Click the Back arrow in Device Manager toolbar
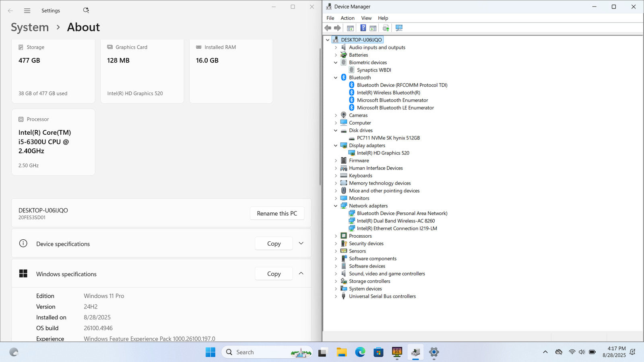 (x=328, y=28)
